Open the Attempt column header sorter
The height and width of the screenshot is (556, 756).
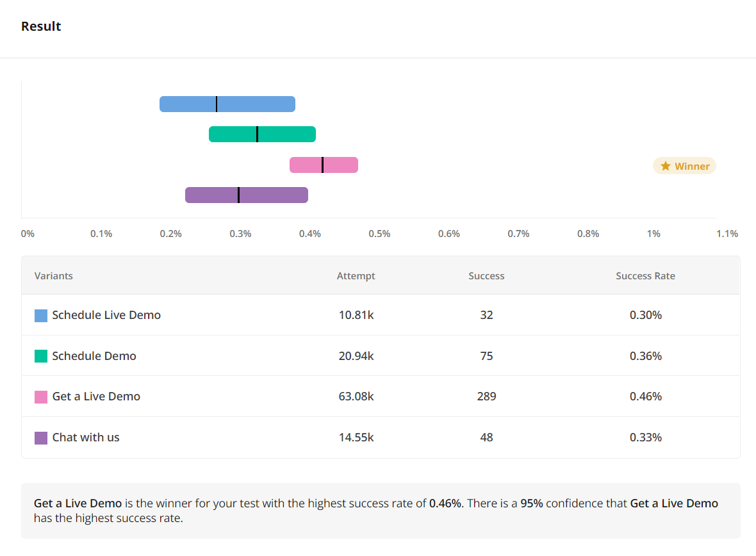click(x=356, y=275)
